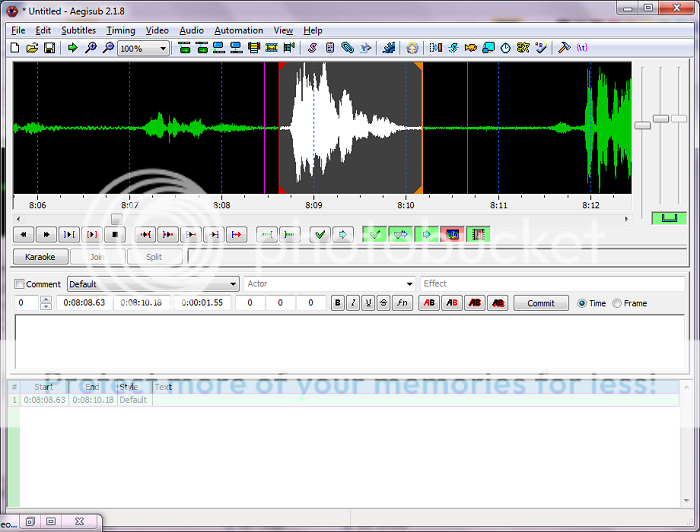This screenshot has width=700, height=532.
Task: Expand the Actor combo box
Action: pyautogui.click(x=409, y=284)
